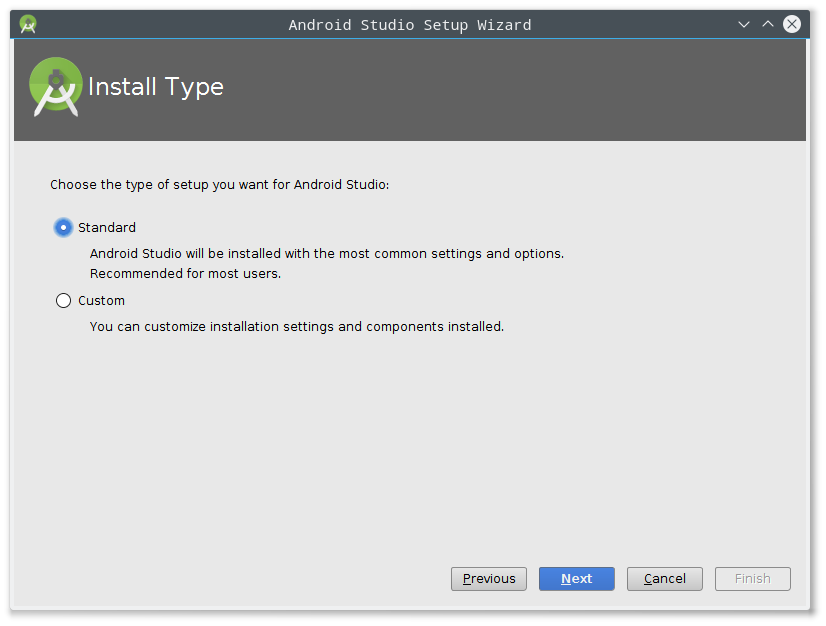Click the "Android Studio Setup Wizard" title text

tap(410, 25)
